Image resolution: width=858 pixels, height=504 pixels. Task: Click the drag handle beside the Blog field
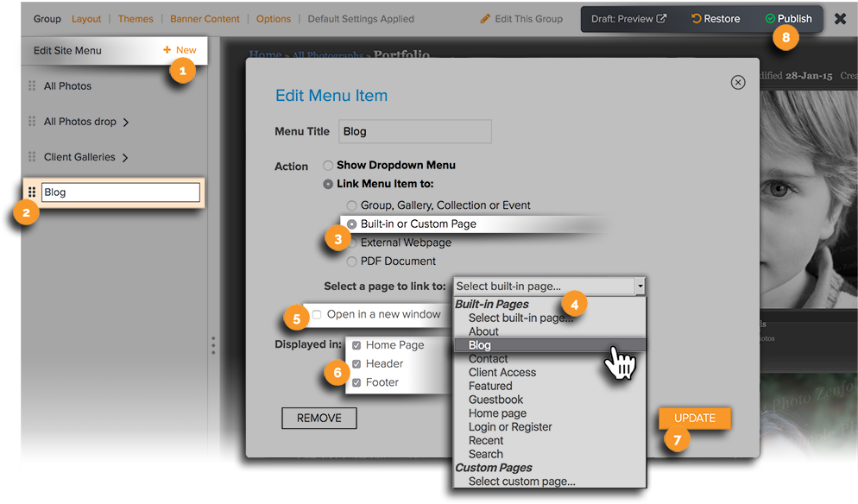[x=32, y=192]
